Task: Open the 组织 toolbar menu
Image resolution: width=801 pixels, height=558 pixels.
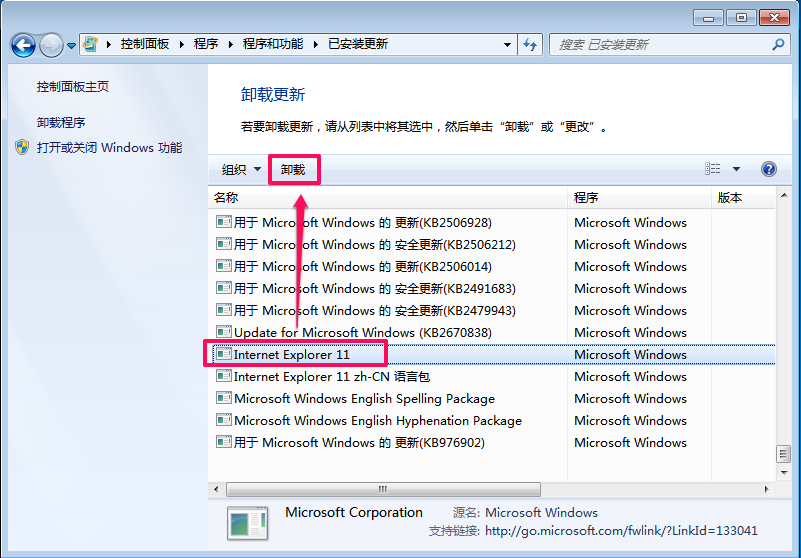Action: tap(241, 169)
